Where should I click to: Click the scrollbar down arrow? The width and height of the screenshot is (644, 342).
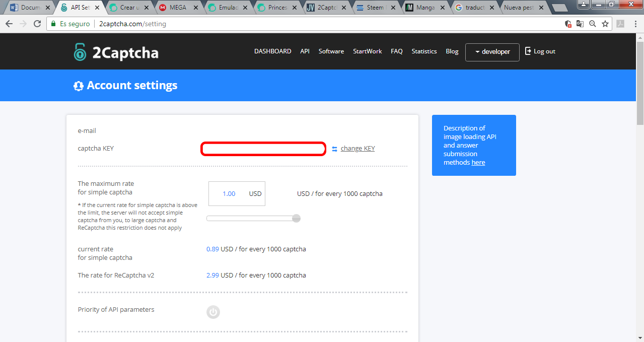coord(640,338)
